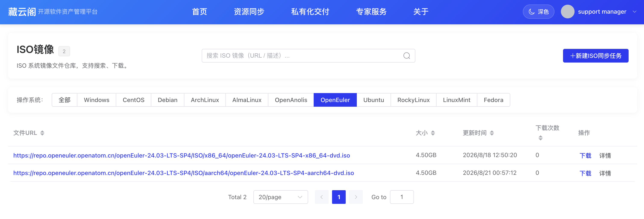The width and height of the screenshot is (644, 219).
Task: Filter by LinuxMint operating system
Action: 456,100
